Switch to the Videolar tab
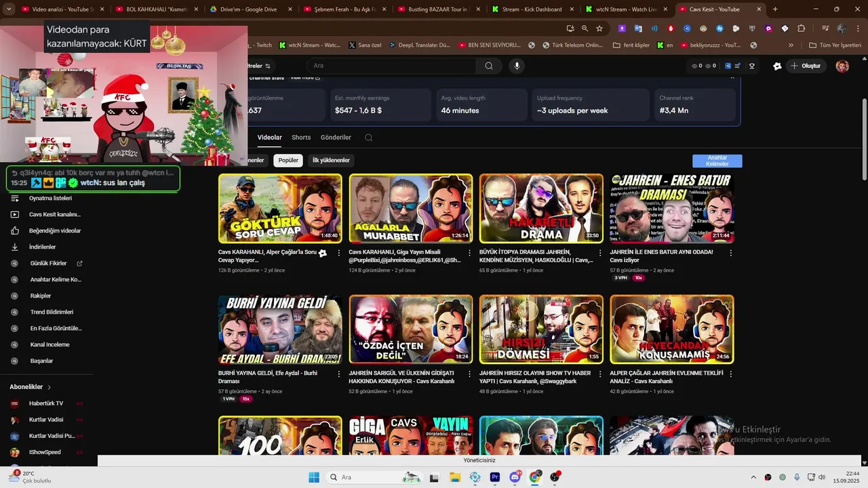 tap(269, 138)
